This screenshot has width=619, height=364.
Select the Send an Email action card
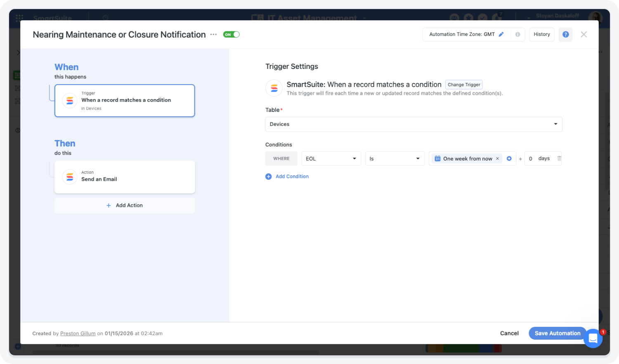point(125,177)
